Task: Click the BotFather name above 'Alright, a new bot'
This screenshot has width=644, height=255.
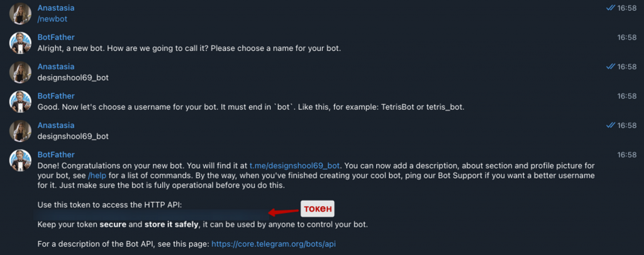Action: [56, 37]
